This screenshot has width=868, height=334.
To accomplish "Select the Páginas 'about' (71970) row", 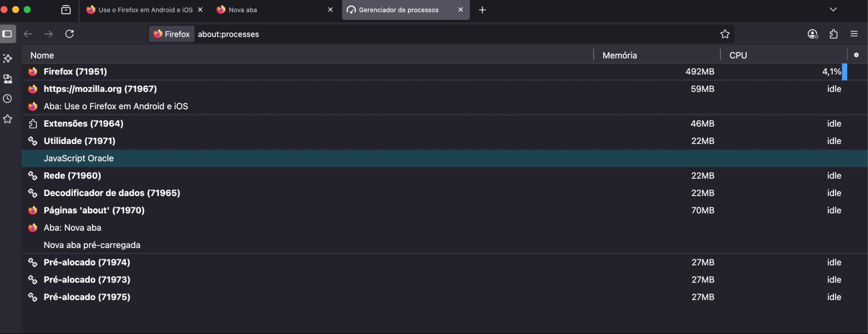I will coord(445,210).
